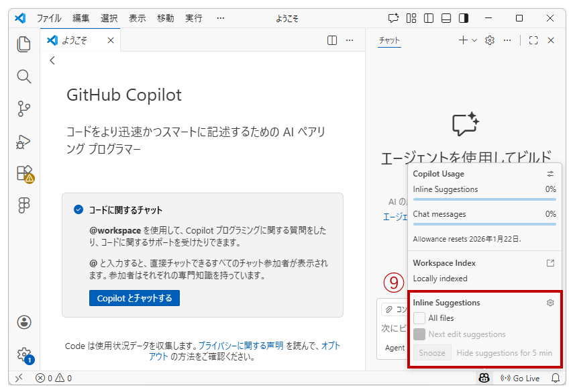Screen dimensions: 573x392
Task: Click the Copilot status bar icon
Action: coord(484,379)
